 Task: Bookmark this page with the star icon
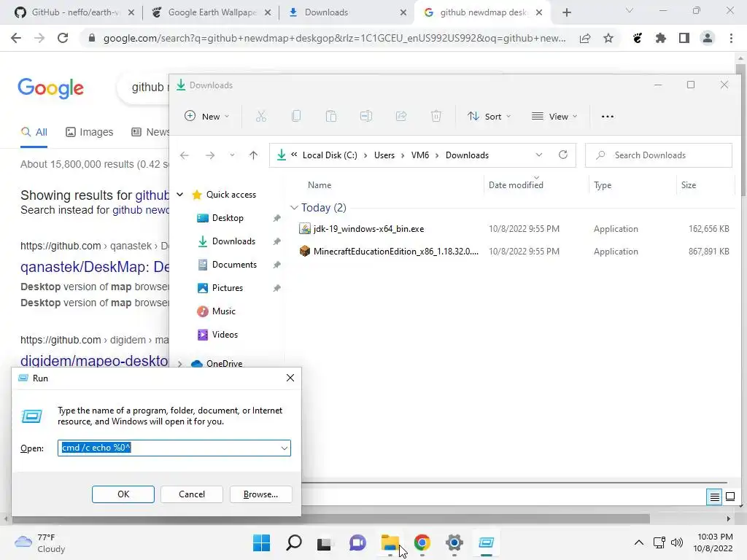608,38
